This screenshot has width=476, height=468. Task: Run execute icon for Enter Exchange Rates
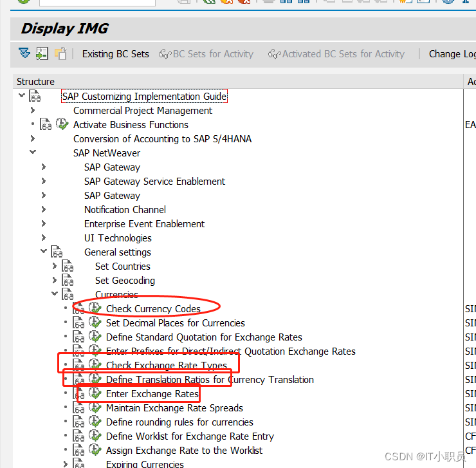click(95, 393)
